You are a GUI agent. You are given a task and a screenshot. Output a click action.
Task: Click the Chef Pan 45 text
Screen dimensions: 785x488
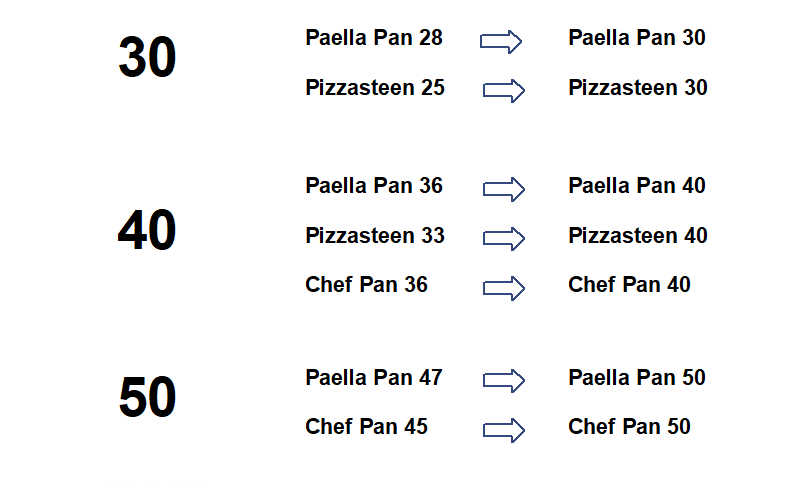coord(366,427)
